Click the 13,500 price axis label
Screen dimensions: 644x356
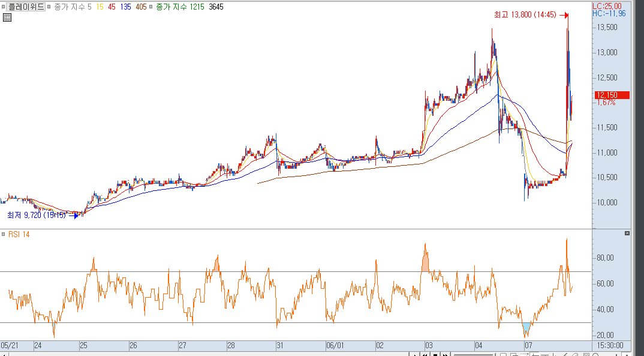(x=607, y=27)
